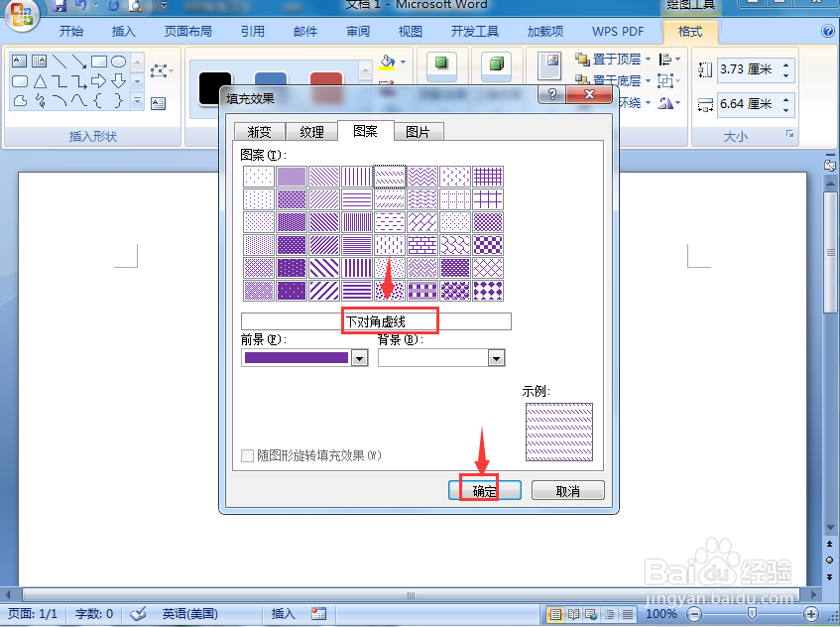Toggle rotate fill effect with shape checkbox
840x627 pixels.
coord(247,455)
